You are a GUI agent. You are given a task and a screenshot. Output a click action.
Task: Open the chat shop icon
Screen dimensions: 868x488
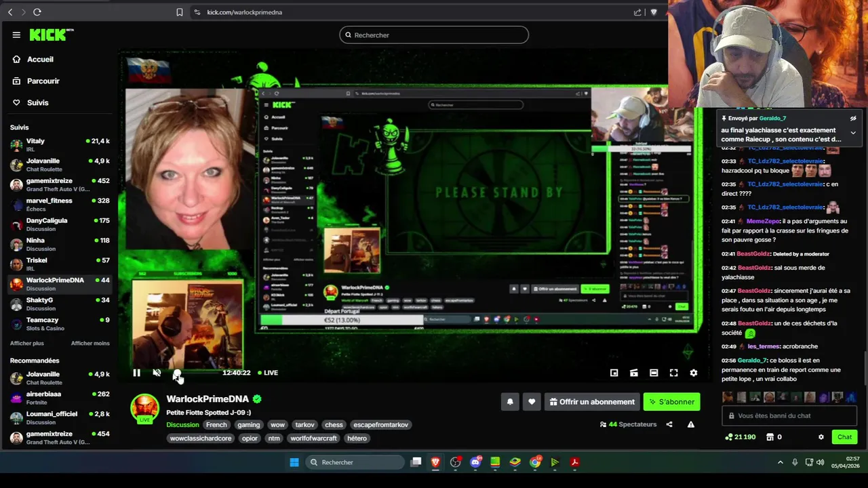[770, 437]
